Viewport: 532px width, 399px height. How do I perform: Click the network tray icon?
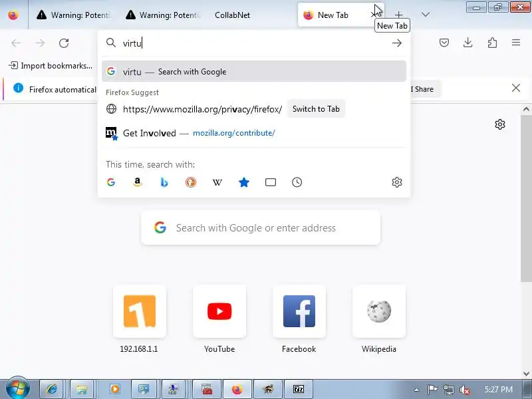coord(448,390)
